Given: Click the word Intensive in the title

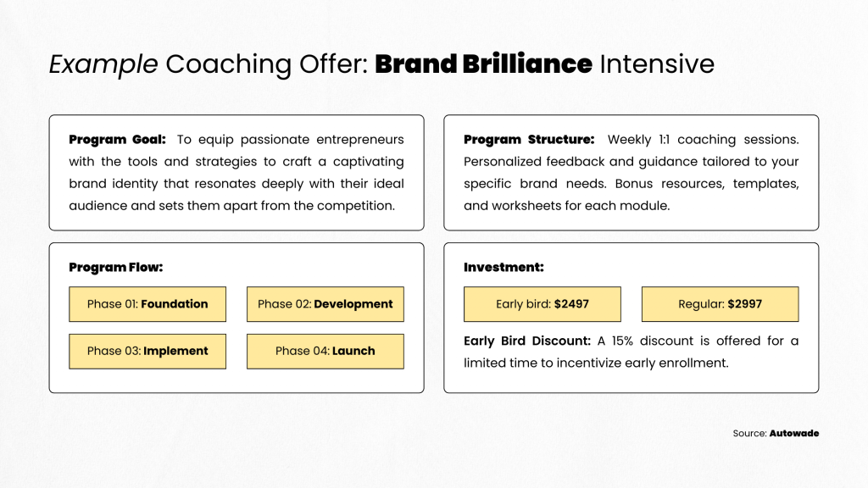Looking at the screenshot, I should pyautogui.click(x=657, y=64).
